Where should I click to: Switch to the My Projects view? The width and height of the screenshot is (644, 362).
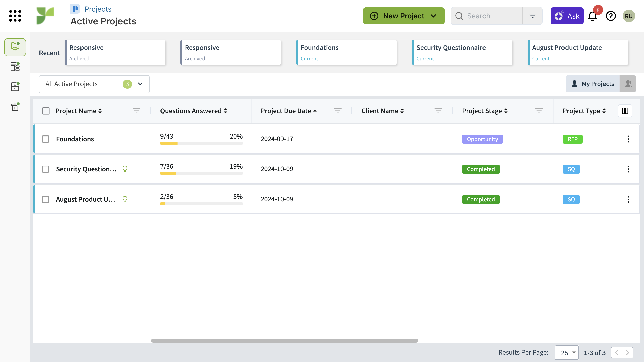point(593,84)
